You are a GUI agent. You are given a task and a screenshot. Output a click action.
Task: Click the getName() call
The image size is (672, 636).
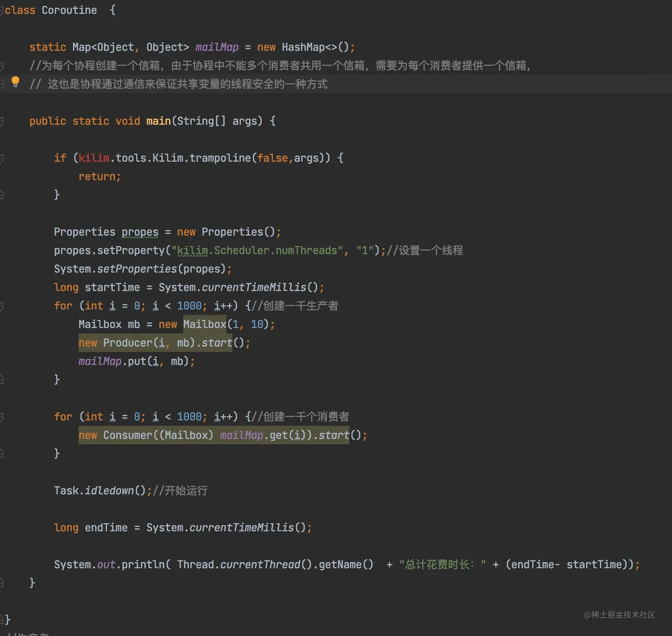coord(346,564)
